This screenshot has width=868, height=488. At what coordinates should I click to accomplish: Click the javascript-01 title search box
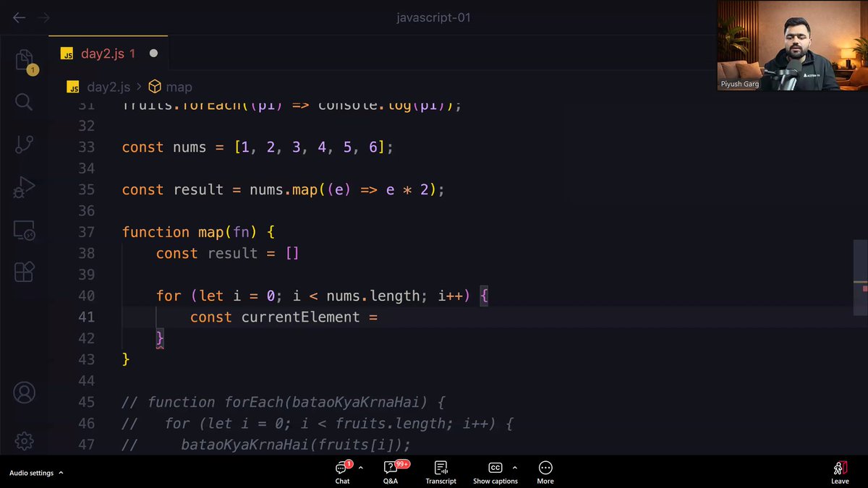click(434, 17)
